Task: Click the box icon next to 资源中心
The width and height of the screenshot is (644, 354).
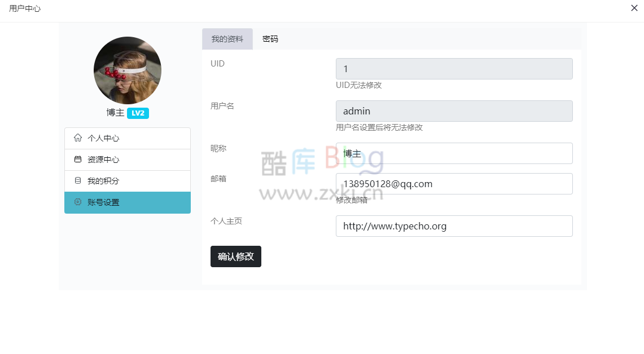Action: coord(79,160)
